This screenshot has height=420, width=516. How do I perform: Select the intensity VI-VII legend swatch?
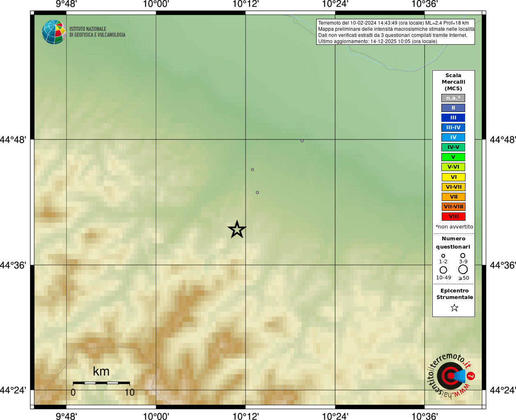453,187
